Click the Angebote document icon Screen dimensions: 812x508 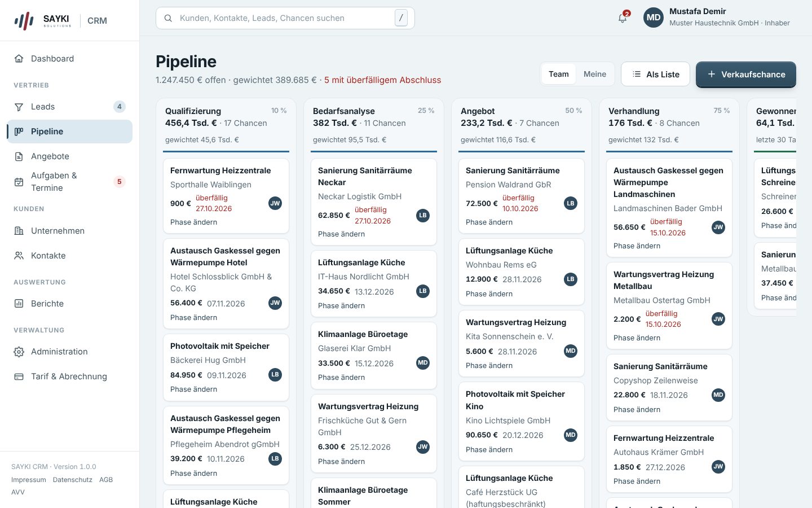[x=19, y=156]
